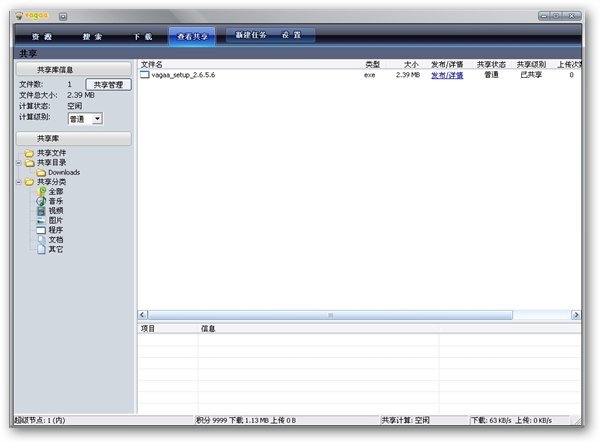Viewport: 600px width, 443px height.
Task: Select the 共享目录 folder icon
Action: coord(29,163)
